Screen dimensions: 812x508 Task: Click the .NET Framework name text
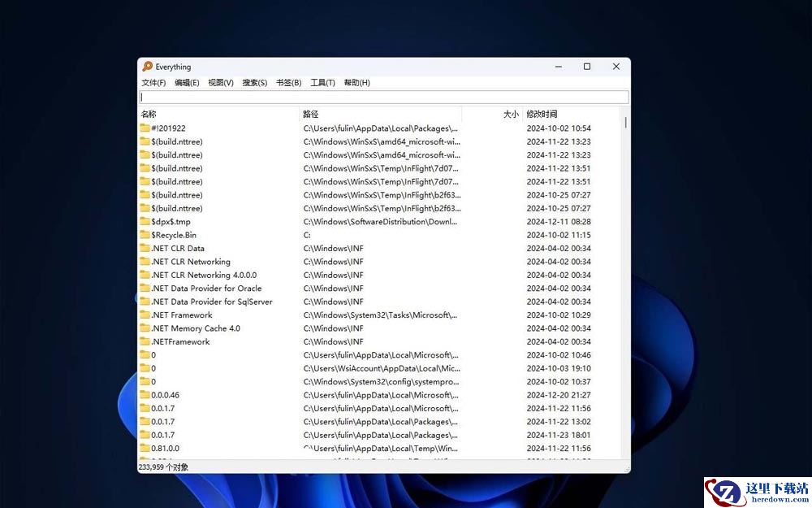(182, 315)
